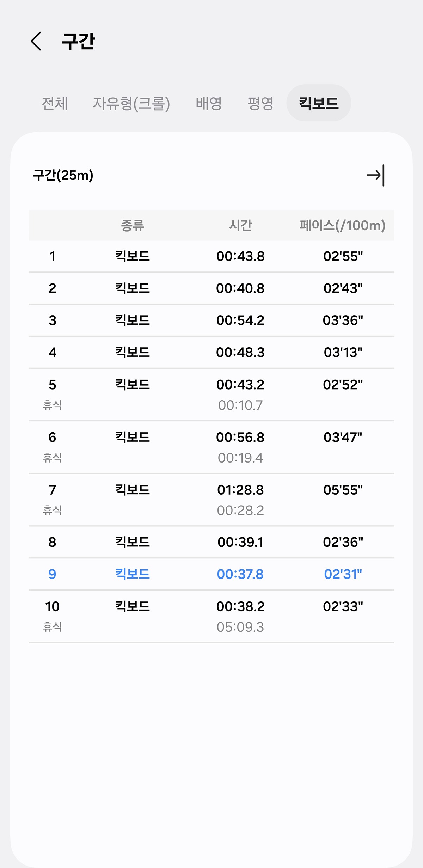
Task: Tap lap 10 rest time 05:09.3
Action: [x=240, y=627]
